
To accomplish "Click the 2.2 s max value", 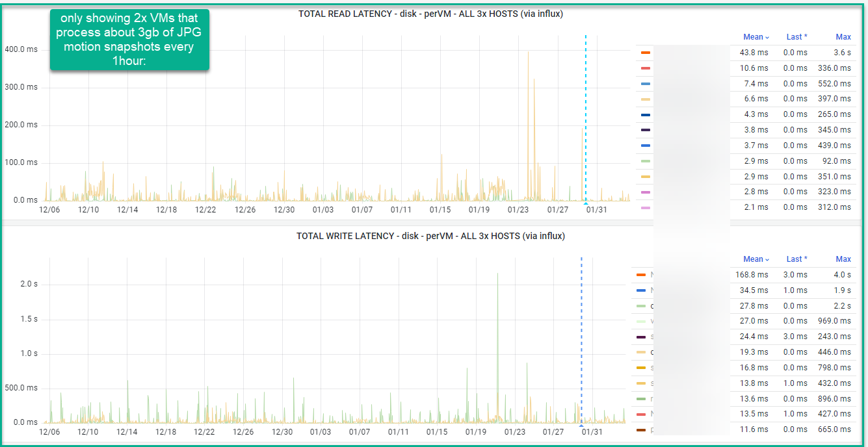I will pyautogui.click(x=842, y=306).
